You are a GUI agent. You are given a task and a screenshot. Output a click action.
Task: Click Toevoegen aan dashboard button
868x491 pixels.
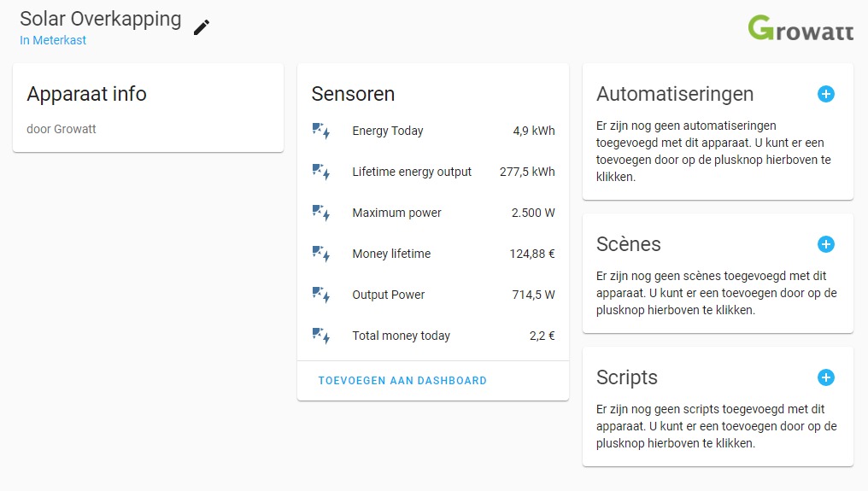click(x=402, y=381)
